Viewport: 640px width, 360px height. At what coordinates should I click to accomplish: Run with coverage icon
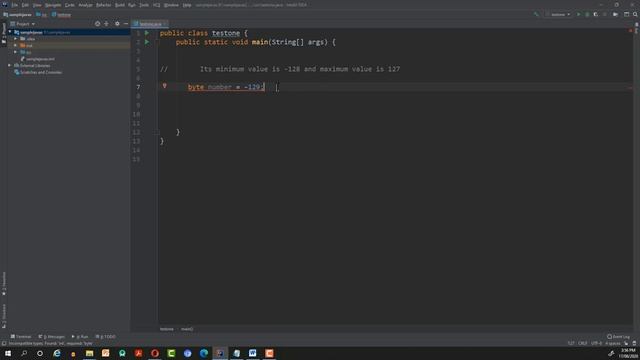coord(596,14)
